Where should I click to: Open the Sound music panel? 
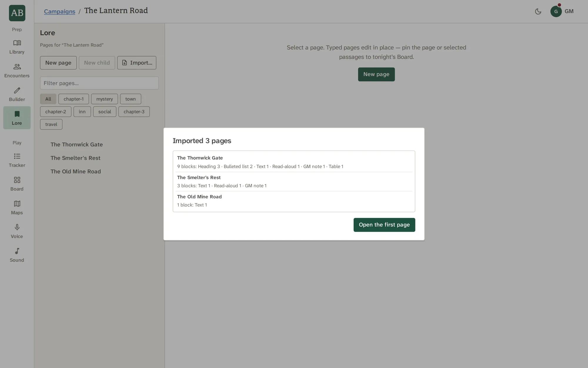coord(17,255)
